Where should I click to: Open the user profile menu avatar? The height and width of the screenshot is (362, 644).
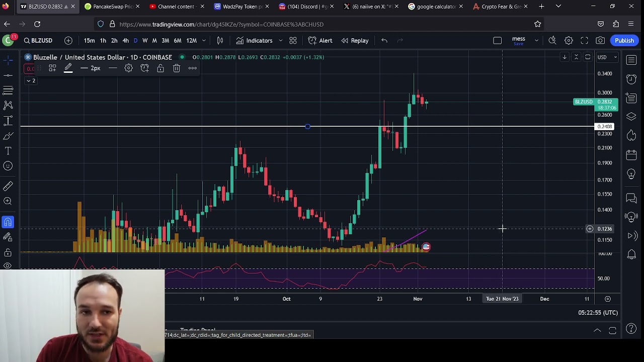click(8, 40)
